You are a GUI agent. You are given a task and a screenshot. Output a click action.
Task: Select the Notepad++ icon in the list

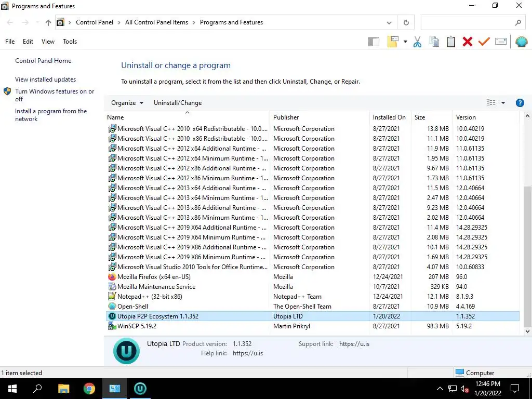point(112,297)
